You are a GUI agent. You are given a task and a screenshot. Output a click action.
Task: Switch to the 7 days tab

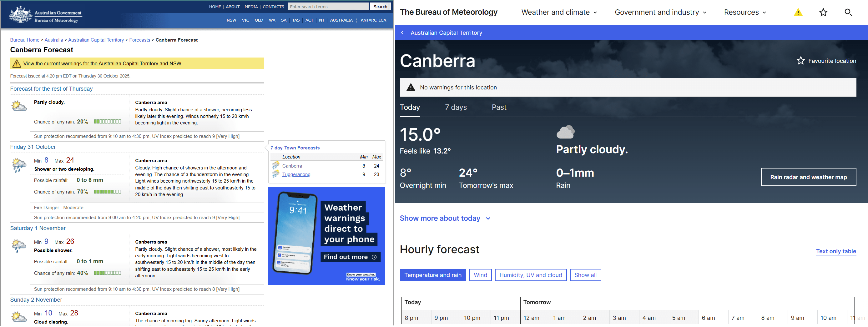click(456, 108)
